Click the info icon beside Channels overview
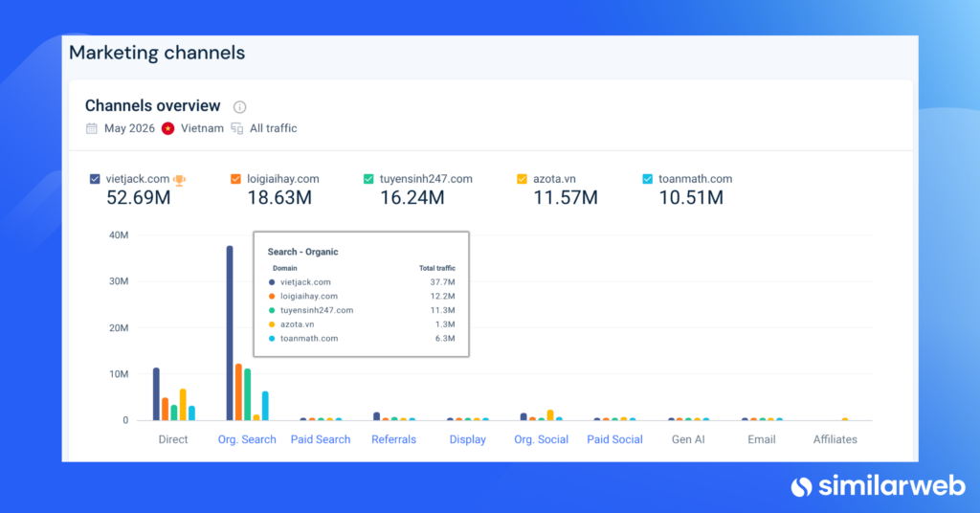Viewport: 980px width, 513px height. tap(239, 107)
